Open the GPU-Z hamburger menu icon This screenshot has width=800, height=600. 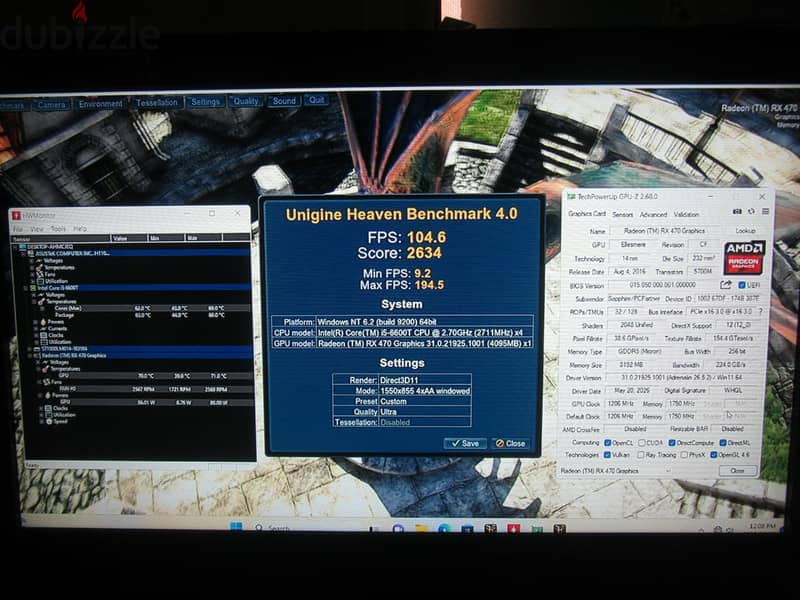pyautogui.click(x=765, y=211)
